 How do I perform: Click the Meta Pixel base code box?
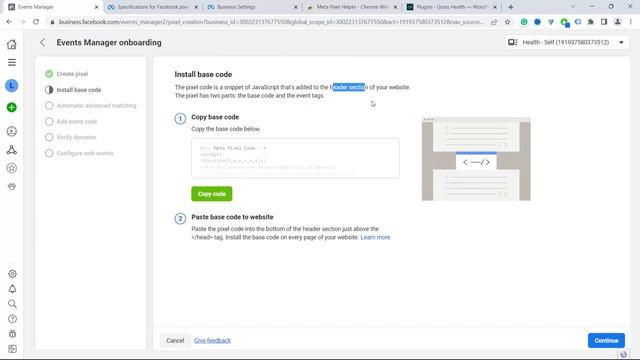(x=295, y=158)
